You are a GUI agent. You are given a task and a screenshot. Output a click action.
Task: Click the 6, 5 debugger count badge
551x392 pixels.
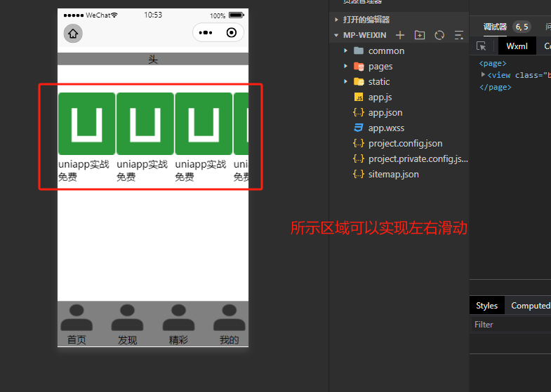[x=522, y=27]
